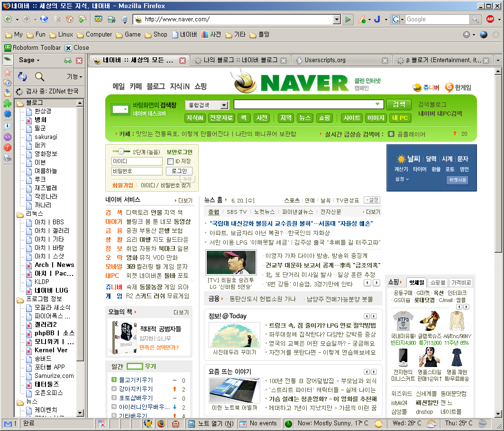Screen dimensions: 504x431
Task: Reload the page with the Reload icon
Action: coord(44,19)
